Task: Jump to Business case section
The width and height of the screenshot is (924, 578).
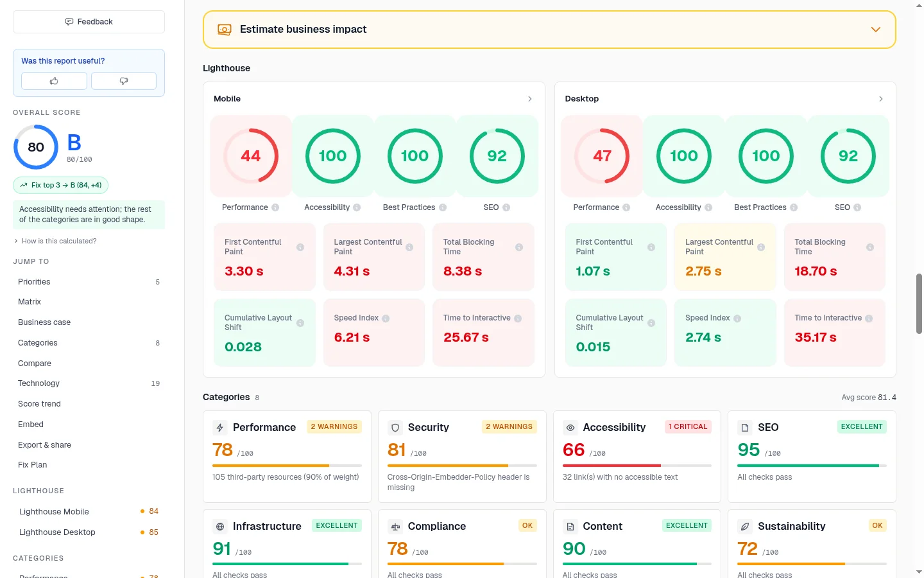Action: pos(89,322)
